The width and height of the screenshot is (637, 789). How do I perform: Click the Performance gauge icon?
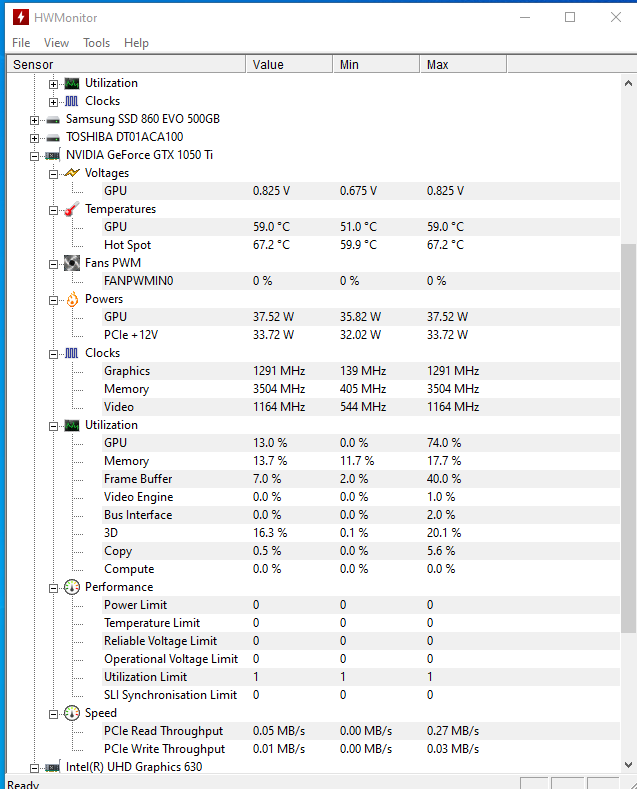(x=72, y=587)
